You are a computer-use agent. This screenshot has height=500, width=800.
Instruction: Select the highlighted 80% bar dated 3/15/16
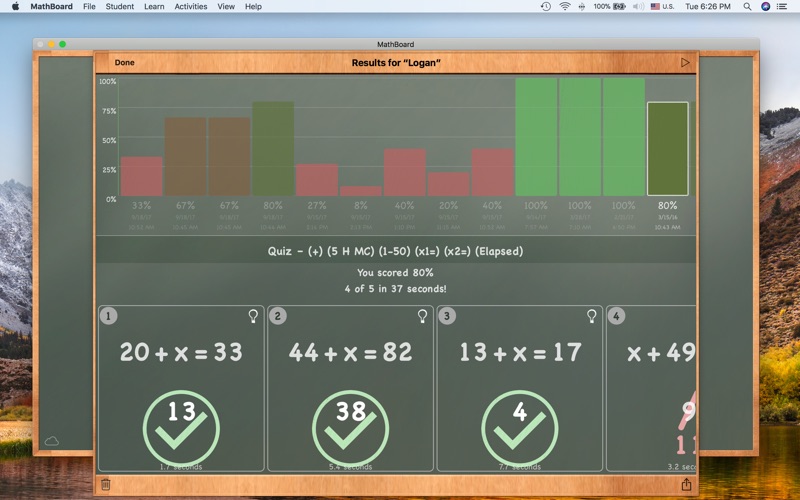[668, 148]
